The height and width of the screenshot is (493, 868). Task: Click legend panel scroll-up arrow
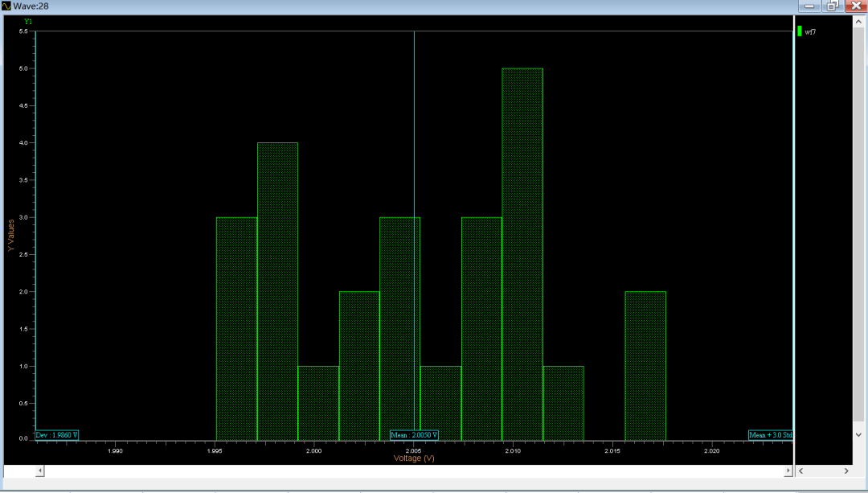coord(860,23)
